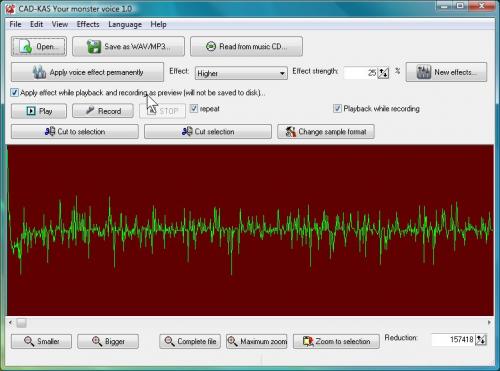Click the Reduction value spinner arrows
This screenshot has height=371, width=500.
pos(481,340)
